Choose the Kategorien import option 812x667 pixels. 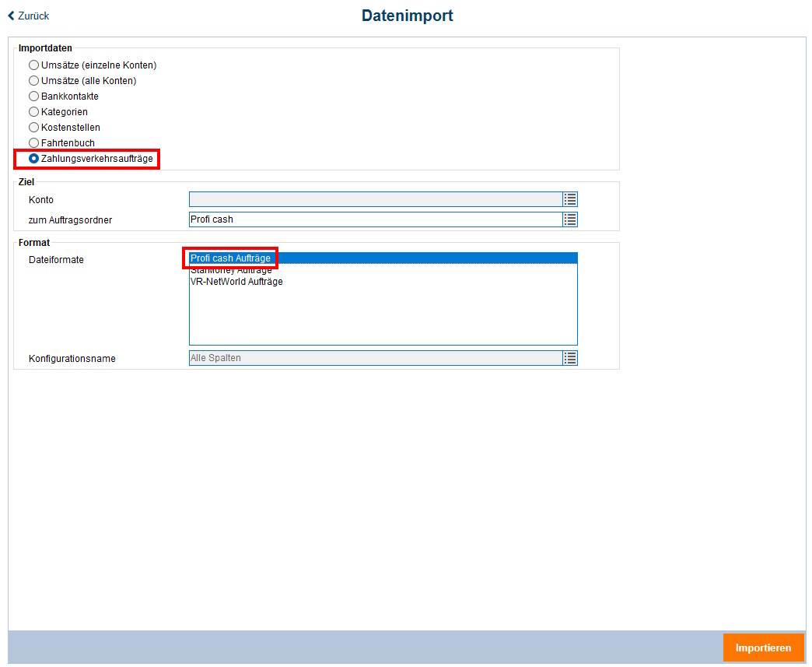33,111
